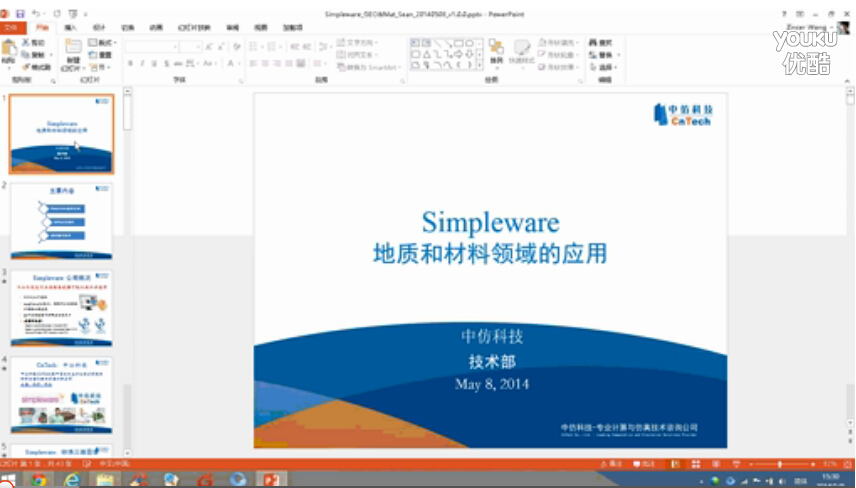Reset the slide layout
This screenshot has height=488, width=856.
pyautogui.click(x=100, y=55)
